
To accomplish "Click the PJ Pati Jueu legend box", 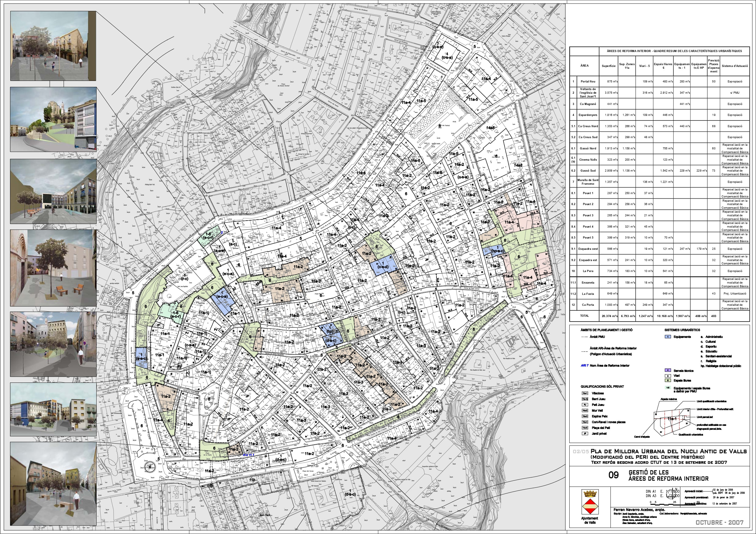I will pyautogui.click(x=585, y=405).
